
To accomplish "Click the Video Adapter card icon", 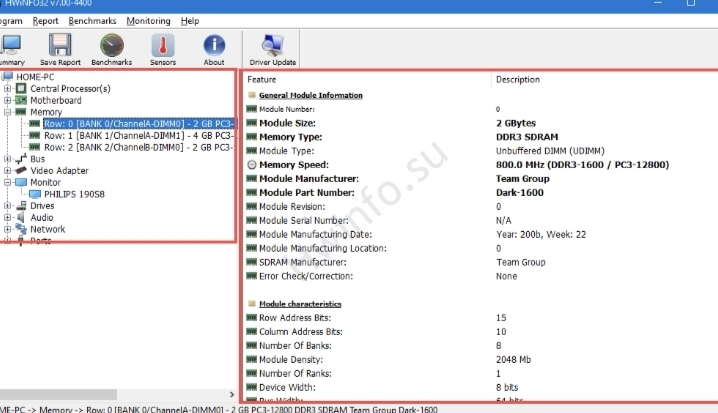I will (21, 170).
